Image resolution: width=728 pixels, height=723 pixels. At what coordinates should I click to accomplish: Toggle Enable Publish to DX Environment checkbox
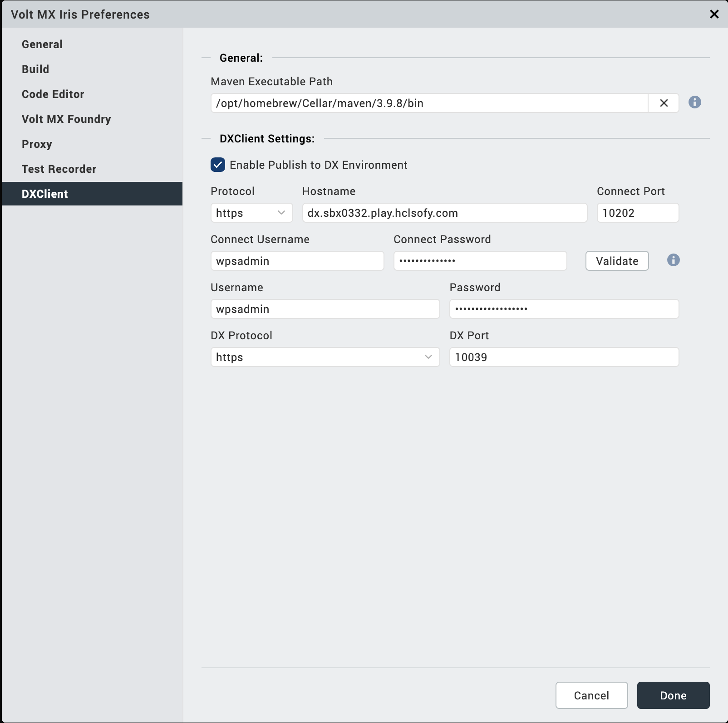pos(218,165)
